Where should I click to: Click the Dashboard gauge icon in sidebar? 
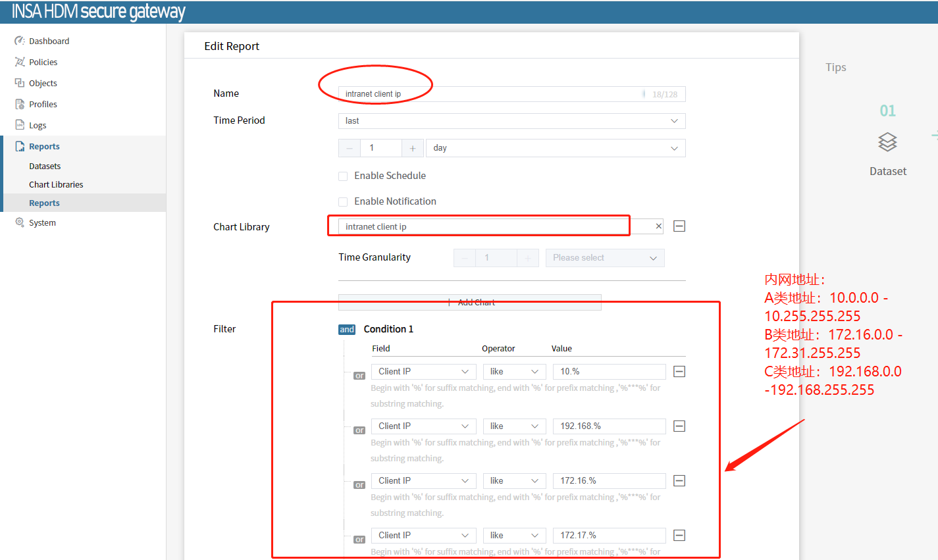click(x=20, y=41)
